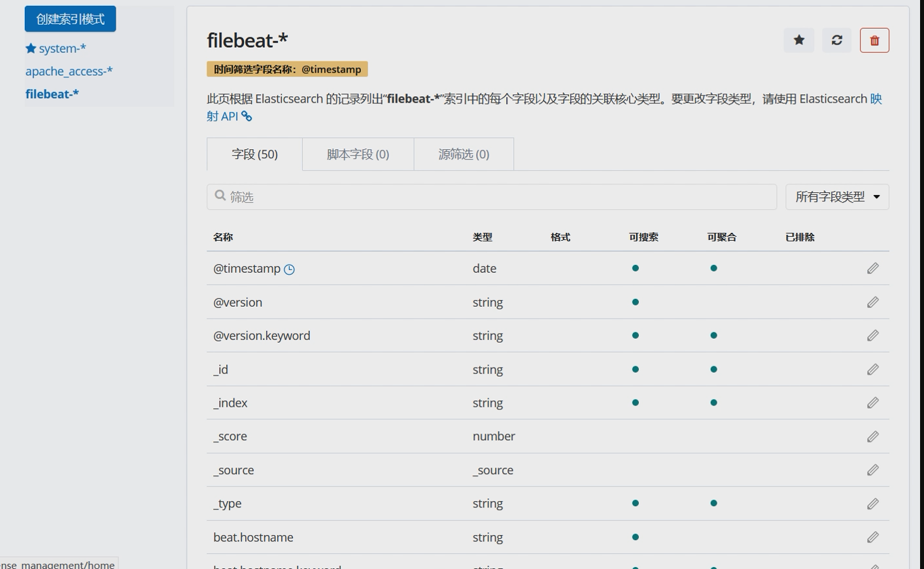
Task: Set filebeat-* as default index with star button
Action: (799, 40)
